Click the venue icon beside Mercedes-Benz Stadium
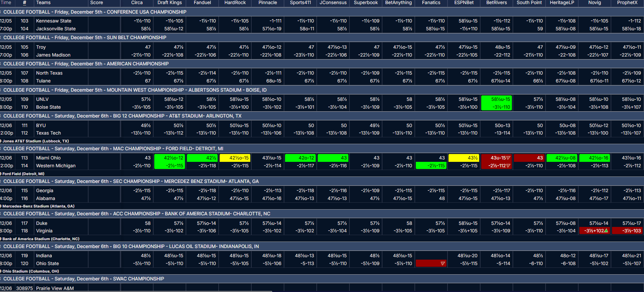The image size is (644, 292). [x=1, y=206]
